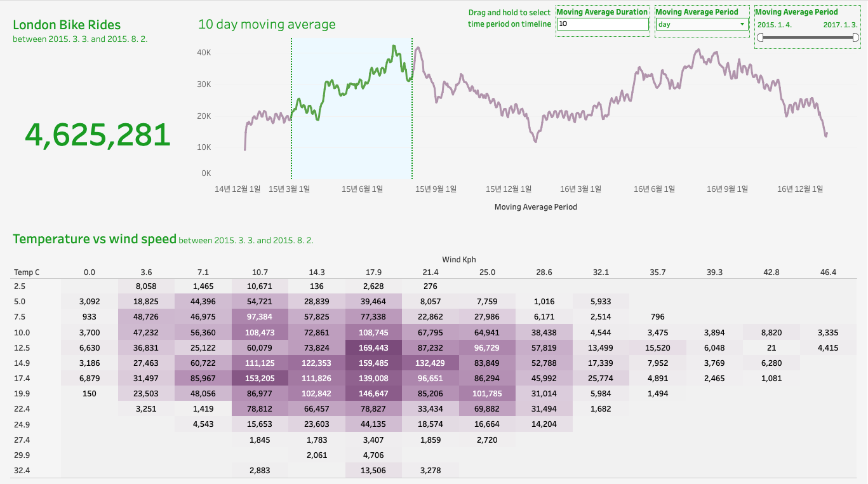Click the heatmap cell 108,473
Screen dimensions: 868x484
(x=260, y=332)
